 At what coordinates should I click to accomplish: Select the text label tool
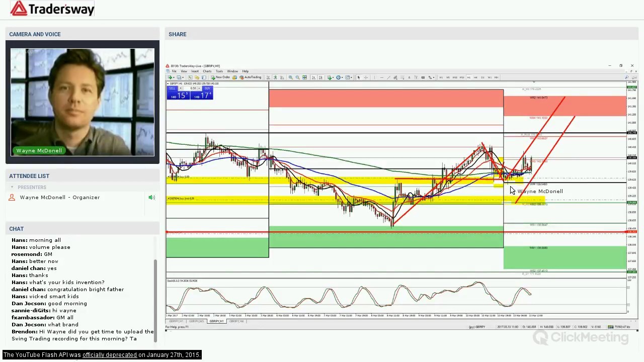(x=416, y=77)
